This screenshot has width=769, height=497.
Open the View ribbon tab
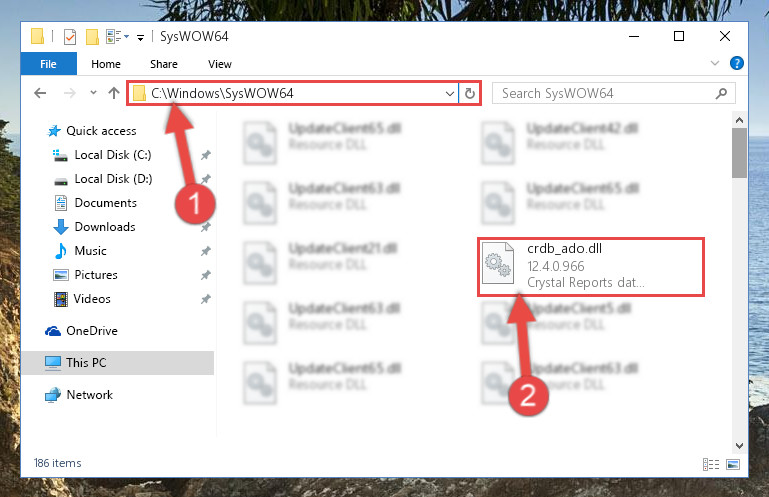[219, 64]
